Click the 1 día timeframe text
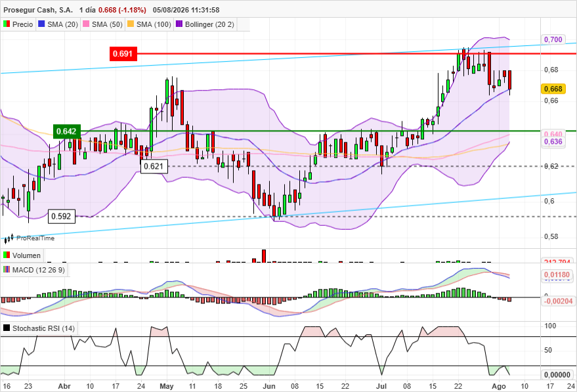 (x=87, y=10)
